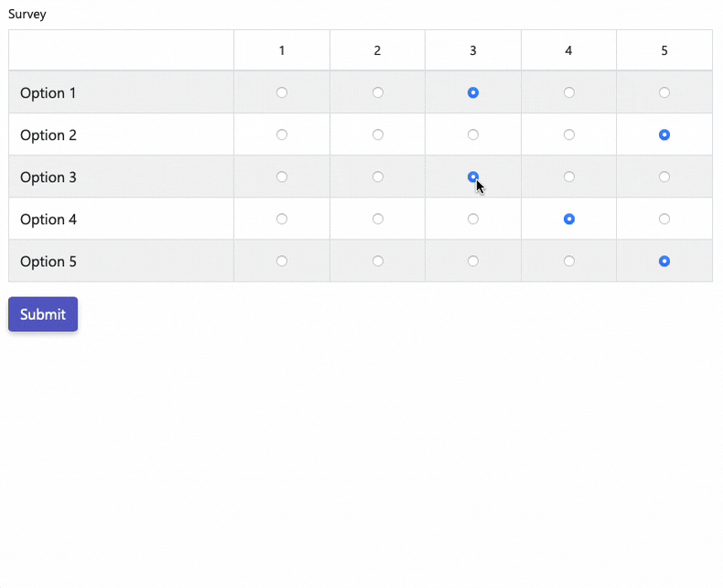The height and width of the screenshot is (588, 723).
Task: Select rating 2 for Option 1
Action: coord(377,92)
